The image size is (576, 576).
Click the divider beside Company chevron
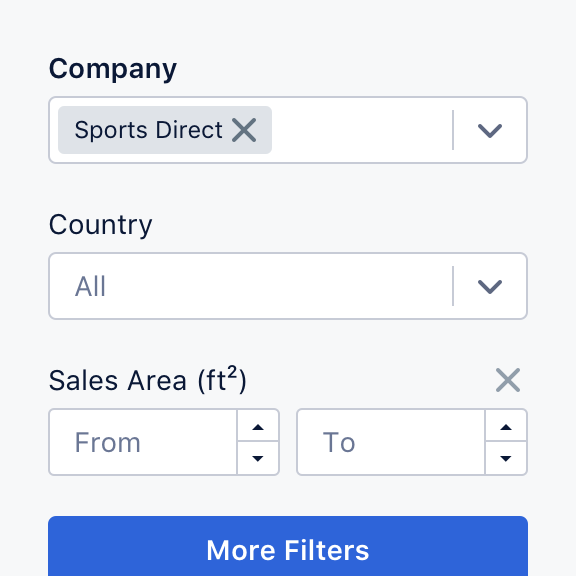(x=453, y=130)
